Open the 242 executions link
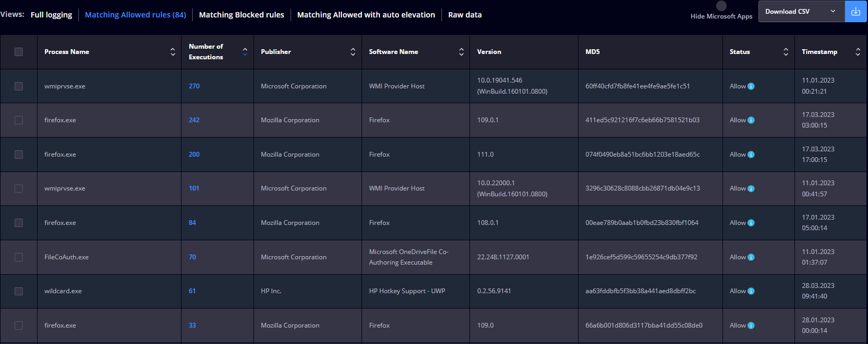 pos(194,120)
